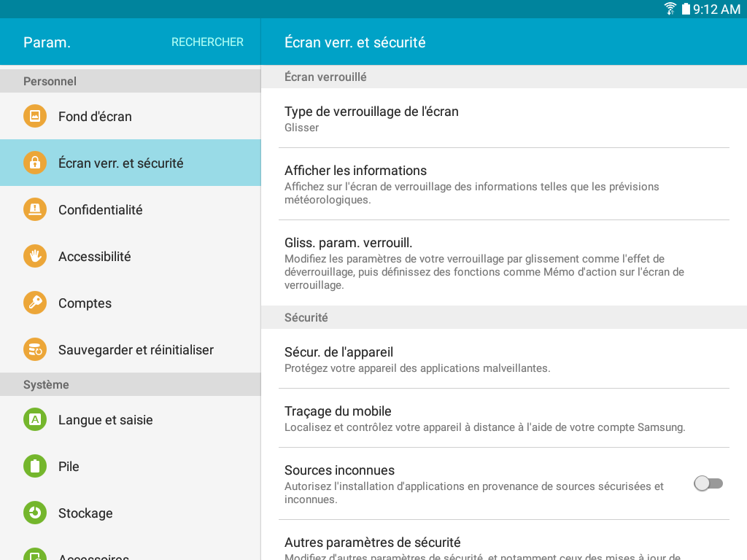
Task: Tap the Personnel section header
Action: click(131, 81)
